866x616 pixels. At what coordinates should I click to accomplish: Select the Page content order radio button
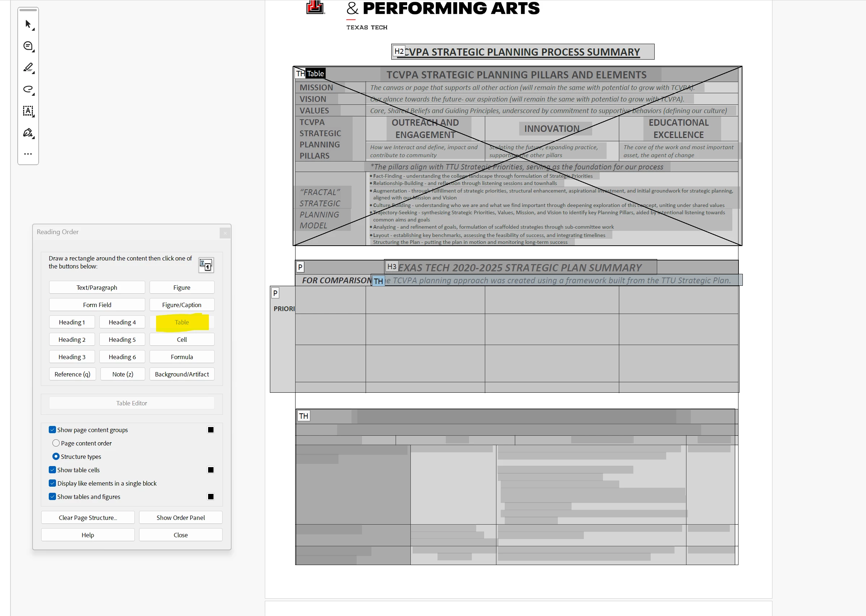(56, 443)
